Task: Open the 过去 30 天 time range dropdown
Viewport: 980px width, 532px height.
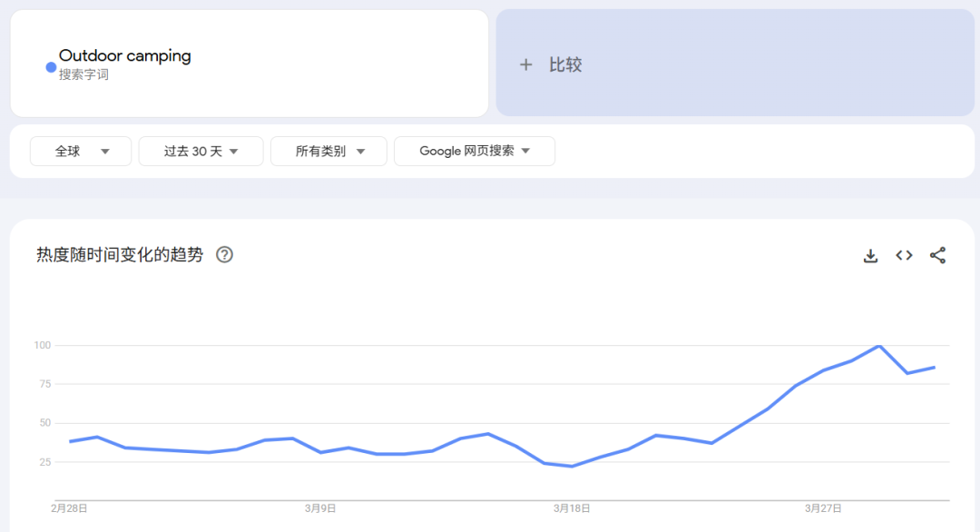Action: coord(201,151)
